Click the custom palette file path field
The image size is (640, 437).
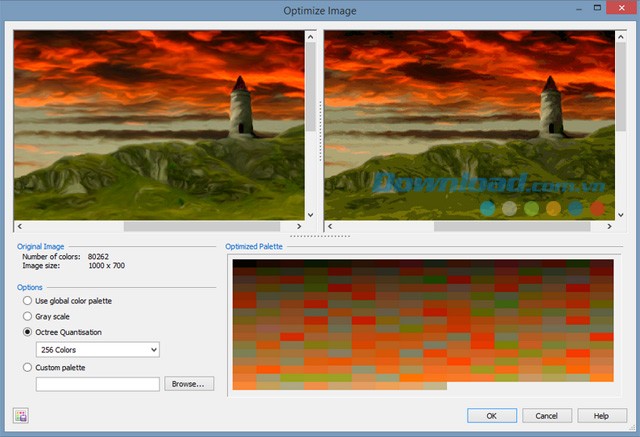coord(97,384)
